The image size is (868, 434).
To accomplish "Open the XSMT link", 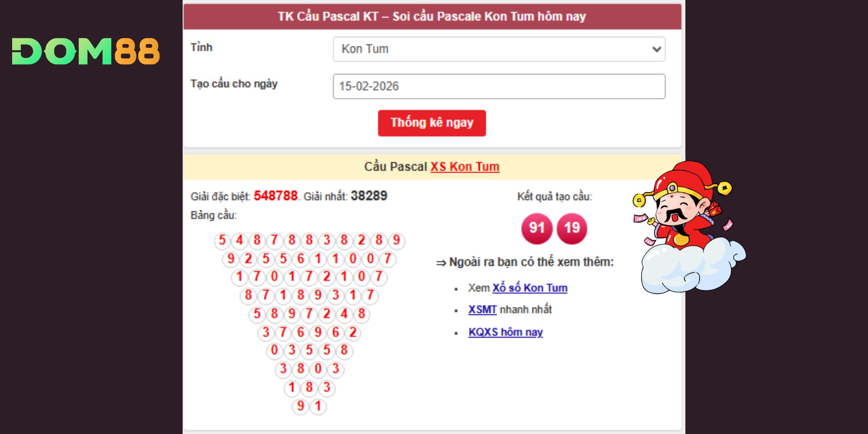I will [482, 309].
